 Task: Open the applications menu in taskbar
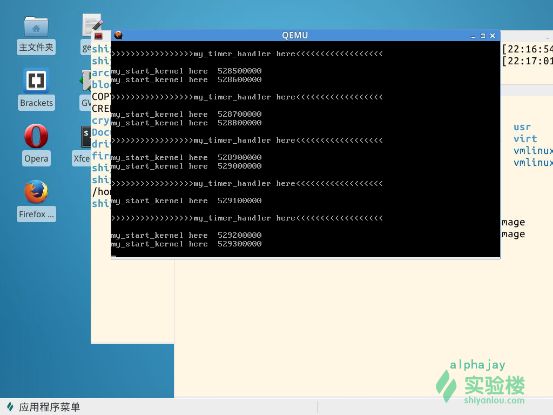[x=43, y=407]
